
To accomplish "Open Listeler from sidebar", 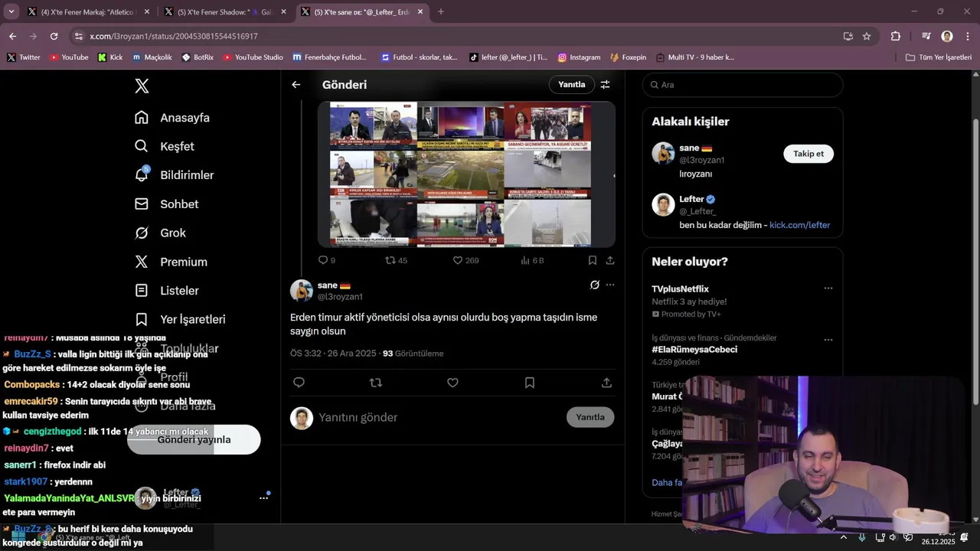I will click(166, 291).
